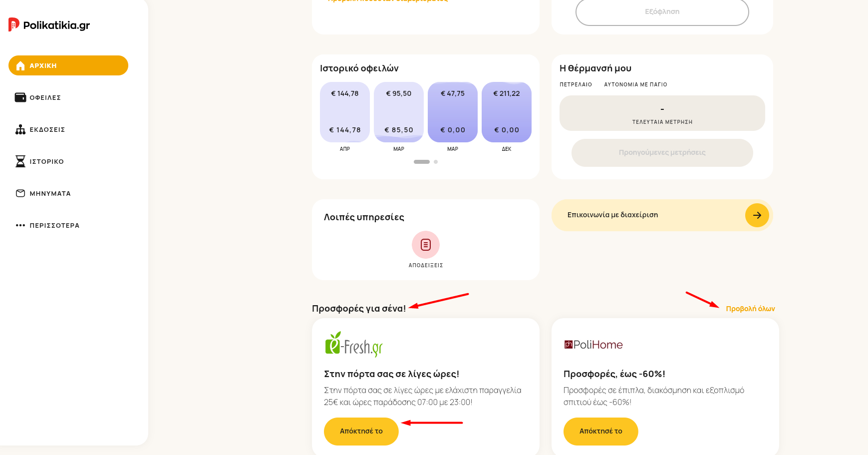868x455 pixels.
Task: Select the ΔΕΚ € 211,22 debt card
Action: click(507, 112)
